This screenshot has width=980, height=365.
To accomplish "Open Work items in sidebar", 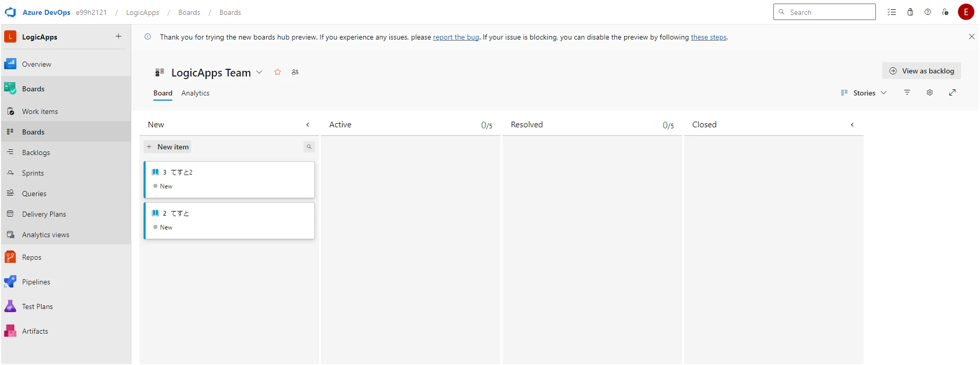I will [66, 111].
